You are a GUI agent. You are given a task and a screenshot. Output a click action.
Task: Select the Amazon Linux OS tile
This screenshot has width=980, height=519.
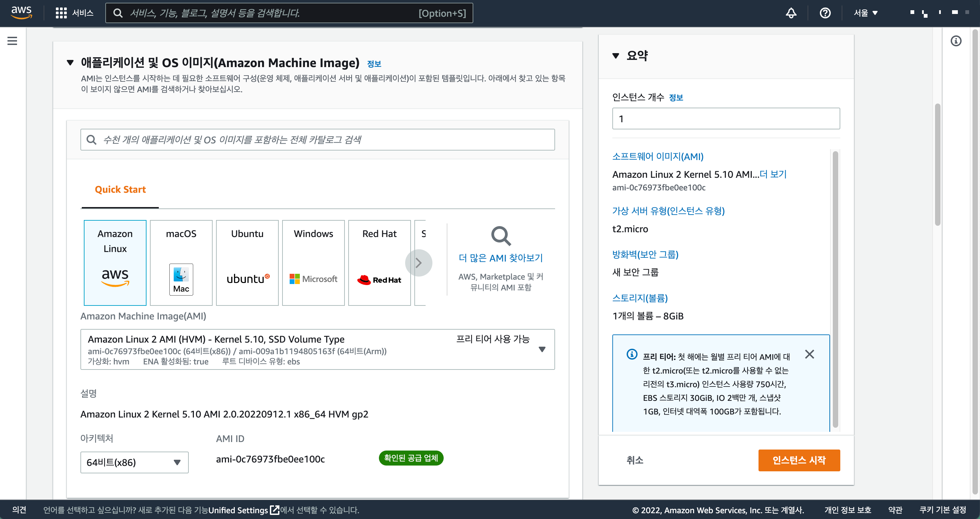click(x=115, y=262)
